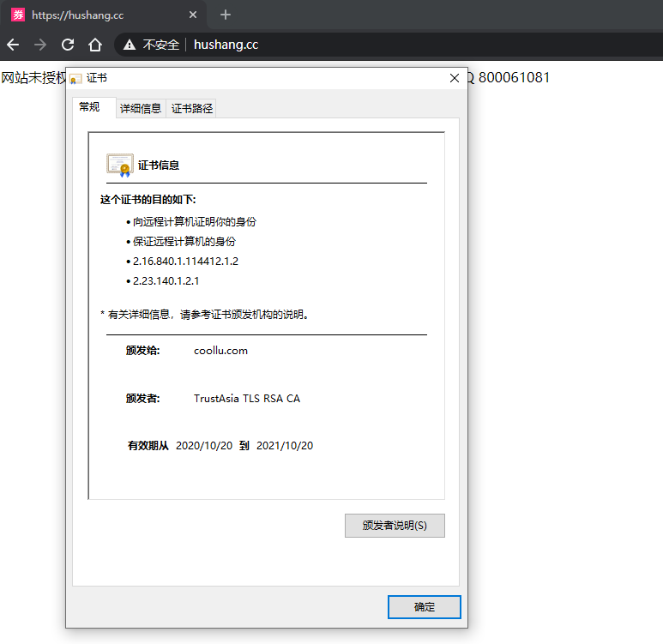The width and height of the screenshot is (663, 644).
Task: Click the 颁发者说明(S) button
Action: [395, 526]
